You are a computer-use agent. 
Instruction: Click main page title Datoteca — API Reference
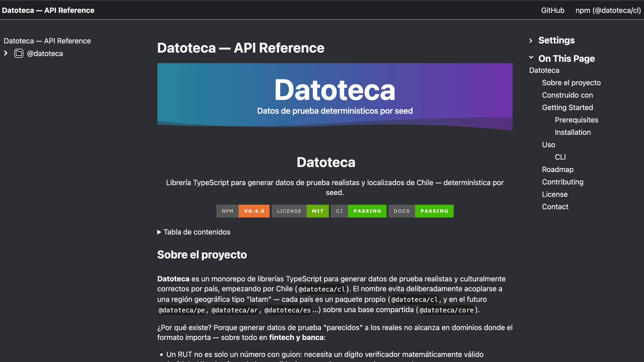coord(240,48)
